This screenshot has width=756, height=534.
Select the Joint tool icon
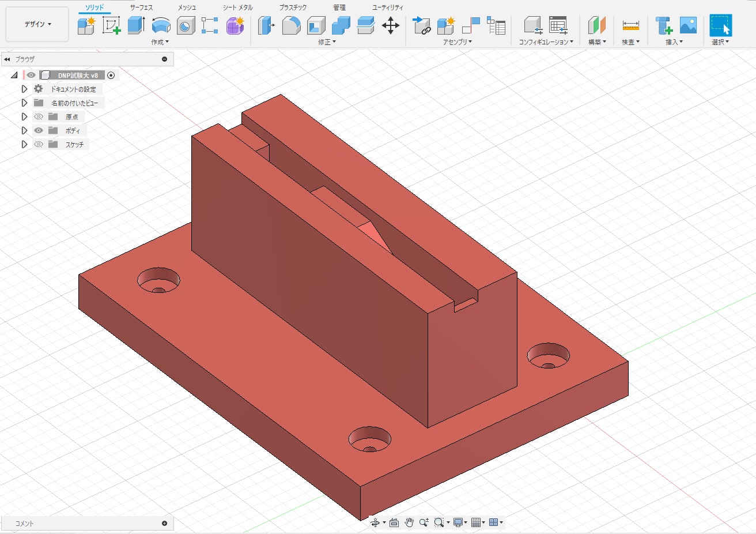coord(471,25)
